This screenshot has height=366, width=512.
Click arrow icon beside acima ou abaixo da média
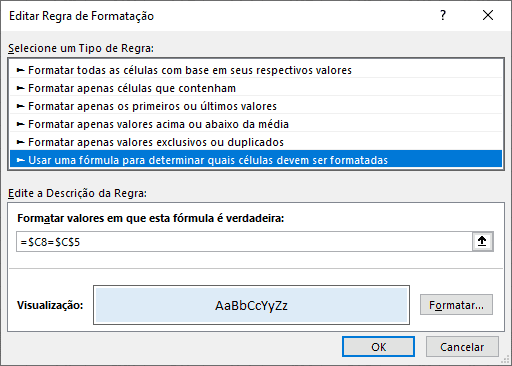pos(21,124)
